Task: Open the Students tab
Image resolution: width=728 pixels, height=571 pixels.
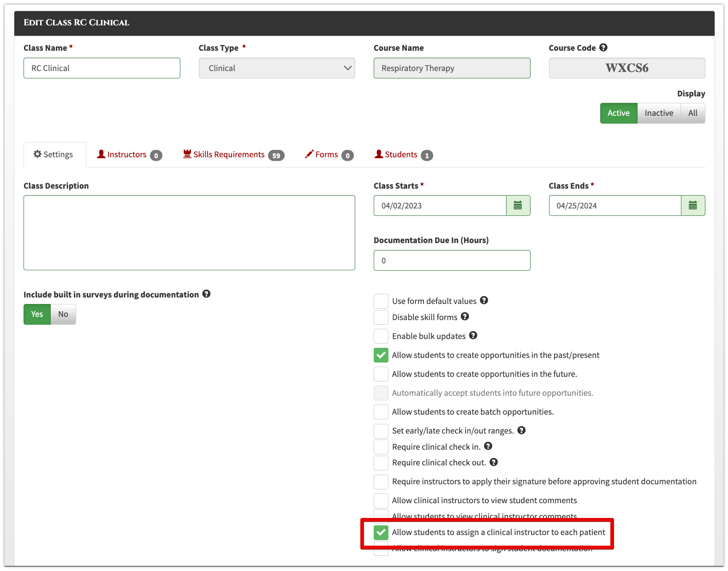Action: pyautogui.click(x=403, y=155)
